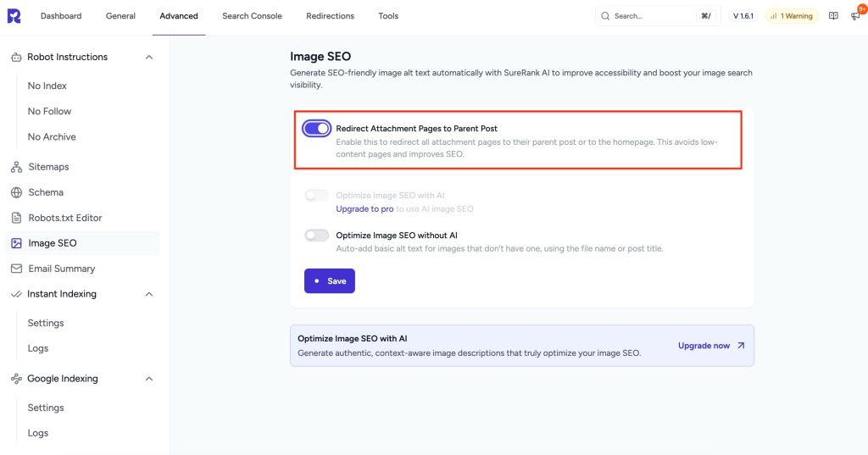This screenshot has width=868, height=455.
Task: Click the Upgrade to pro link
Action: (x=364, y=208)
